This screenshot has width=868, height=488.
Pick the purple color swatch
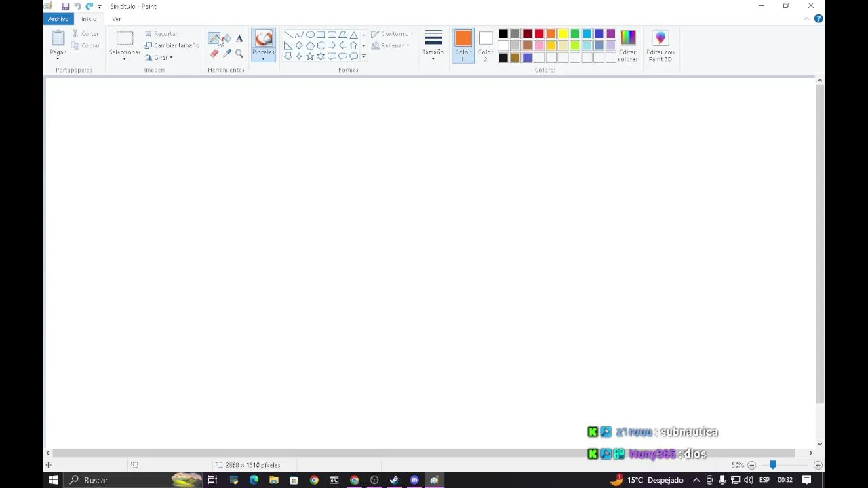611,34
